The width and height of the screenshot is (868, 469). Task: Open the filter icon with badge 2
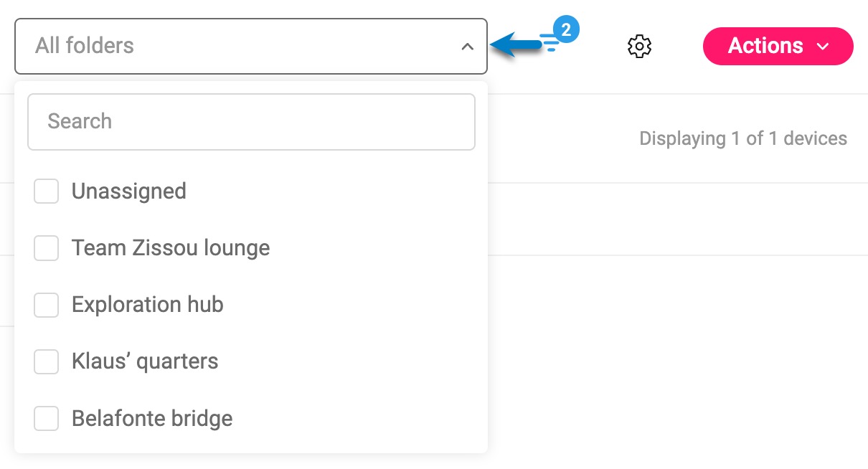pyautogui.click(x=550, y=43)
